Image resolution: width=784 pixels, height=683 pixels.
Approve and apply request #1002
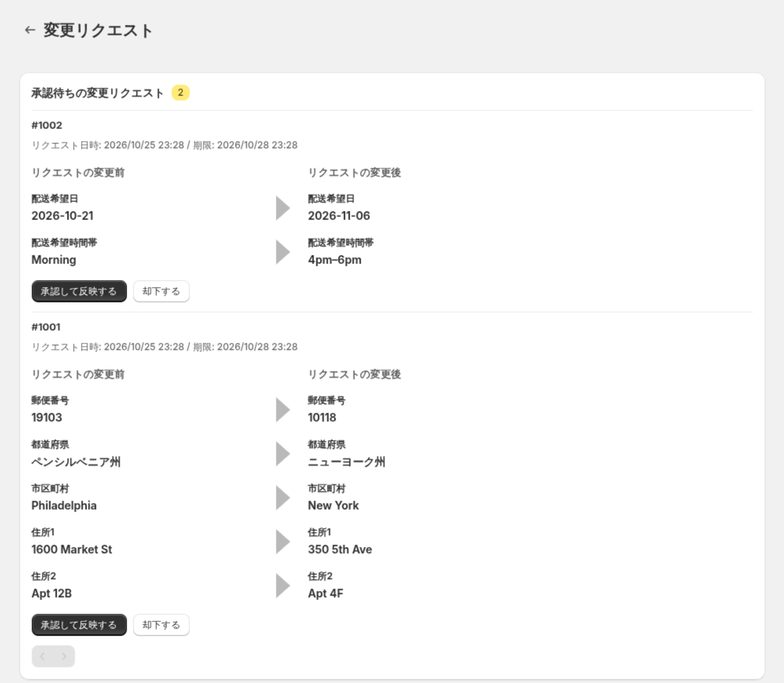[79, 291]
